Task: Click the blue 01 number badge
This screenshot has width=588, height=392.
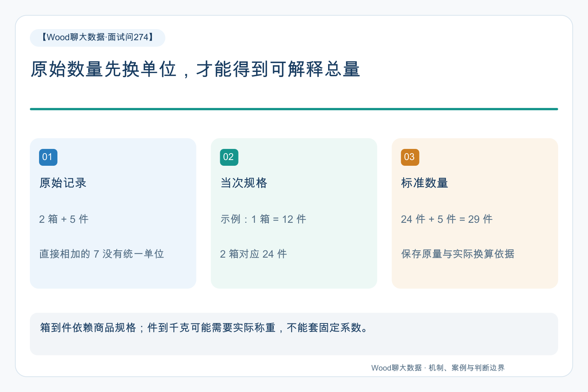Action: coord(48,157)
